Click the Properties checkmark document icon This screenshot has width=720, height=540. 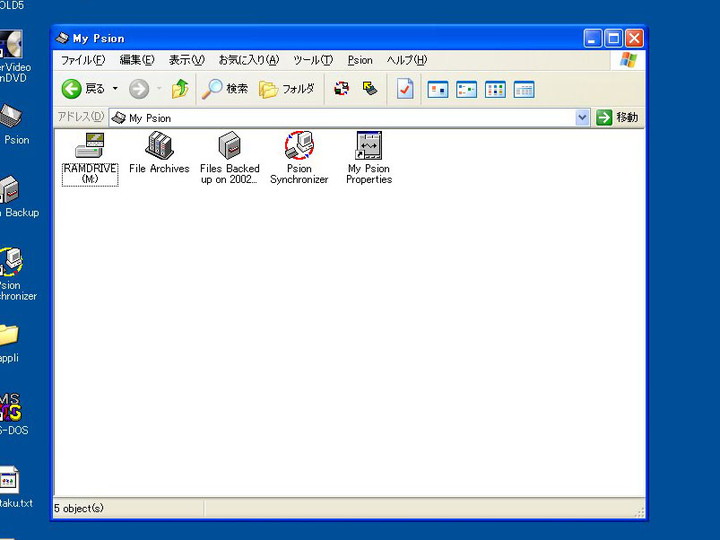(x=405, y=89)
